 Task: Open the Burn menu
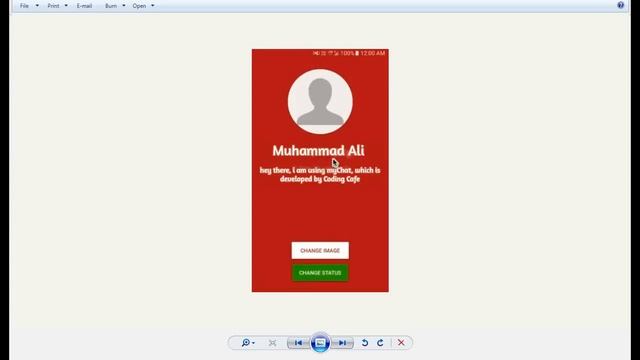point(111,6)
